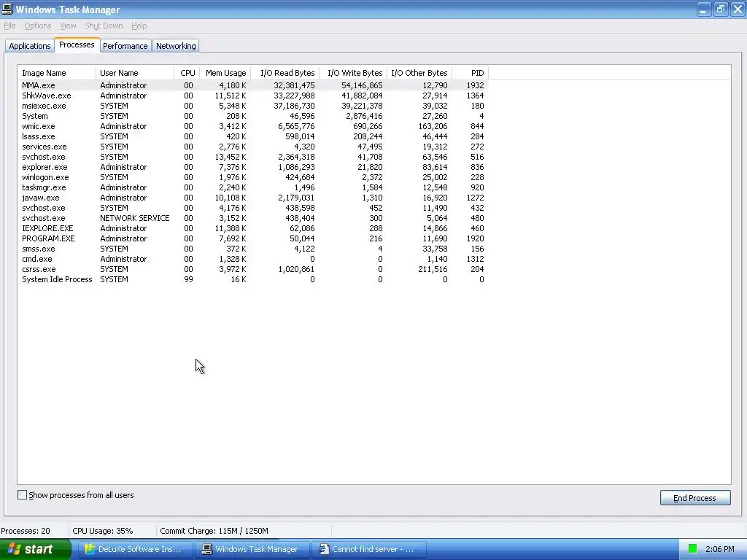747x560 pixels.
Task: Select the System process row
Action: pyautogui.click(x=253, y=116)
